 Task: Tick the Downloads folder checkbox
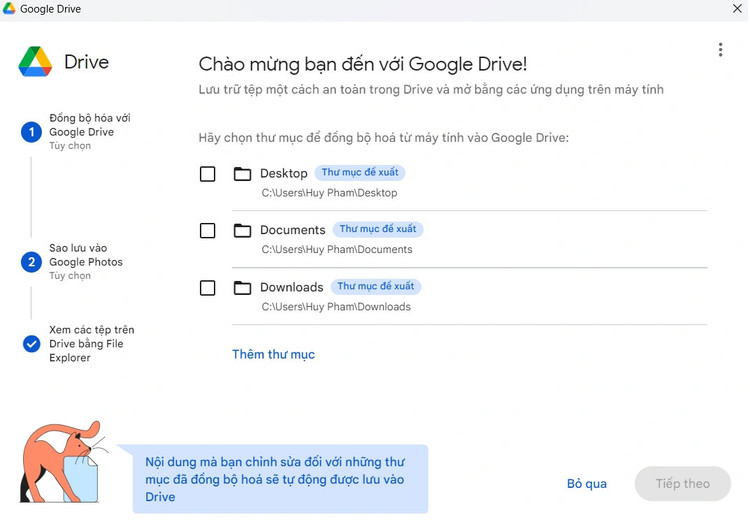(x=207, y=288)
